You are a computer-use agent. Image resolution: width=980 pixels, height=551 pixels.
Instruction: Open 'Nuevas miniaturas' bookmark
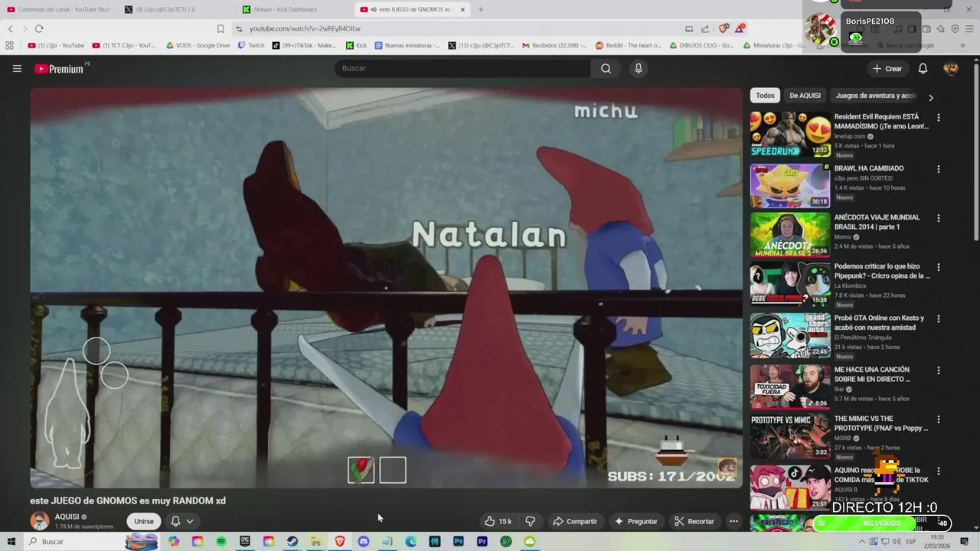[x=407, y=45]
